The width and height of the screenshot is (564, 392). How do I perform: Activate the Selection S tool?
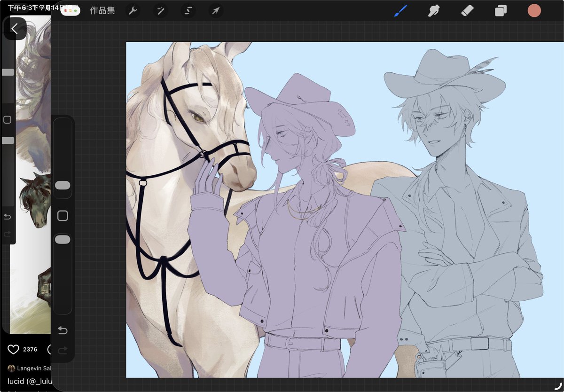tap(188, 11)
